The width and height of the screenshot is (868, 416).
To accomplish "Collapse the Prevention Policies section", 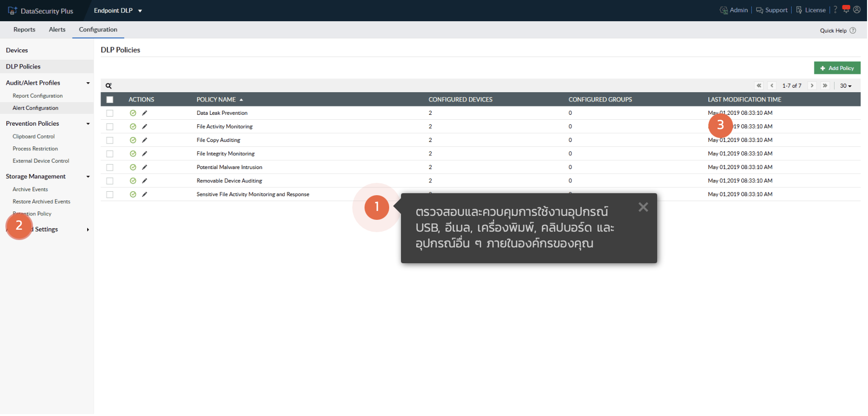I will [88, 124].
